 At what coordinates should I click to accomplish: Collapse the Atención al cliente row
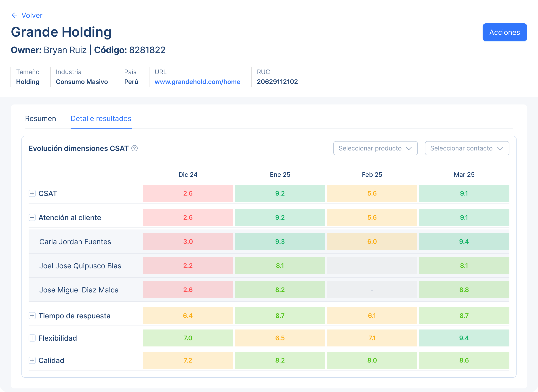[32, 217]
